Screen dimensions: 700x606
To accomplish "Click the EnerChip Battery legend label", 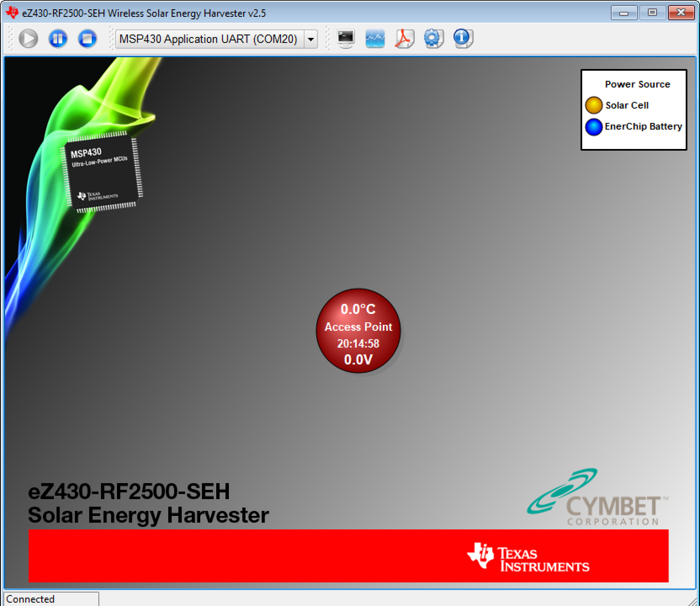I will point(643,126).
